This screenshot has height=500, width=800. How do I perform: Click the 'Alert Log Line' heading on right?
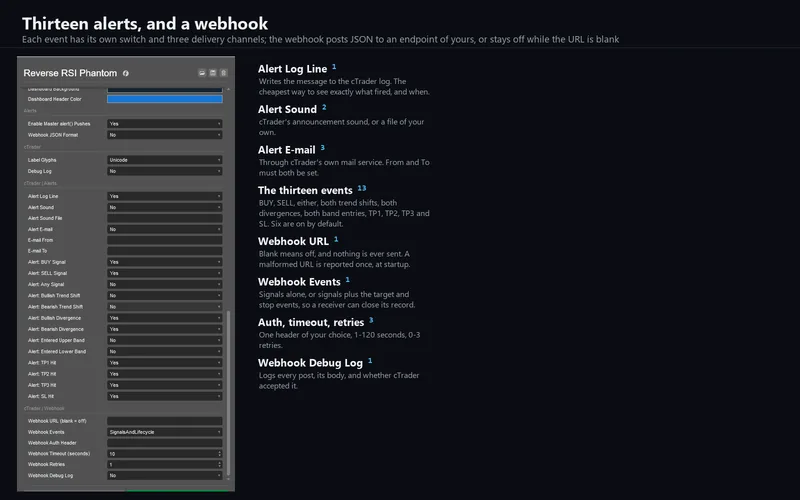(292, 69)
